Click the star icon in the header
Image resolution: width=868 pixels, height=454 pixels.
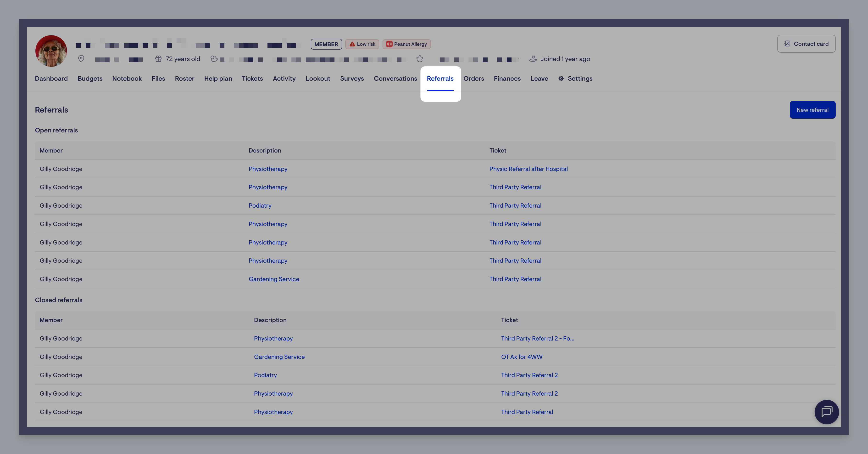click(419, 59)
